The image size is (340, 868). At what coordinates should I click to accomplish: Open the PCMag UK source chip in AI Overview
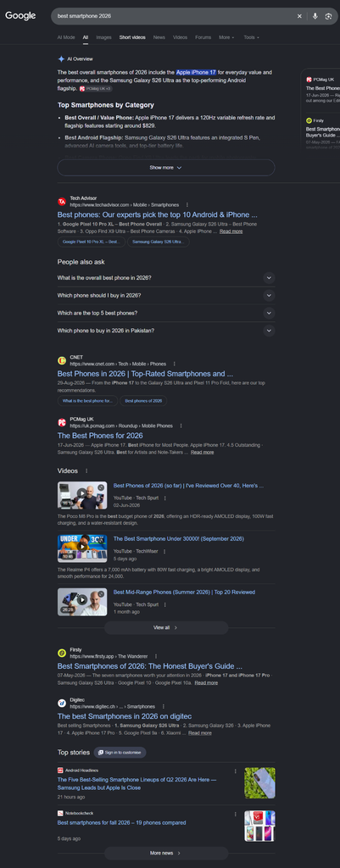96,88
